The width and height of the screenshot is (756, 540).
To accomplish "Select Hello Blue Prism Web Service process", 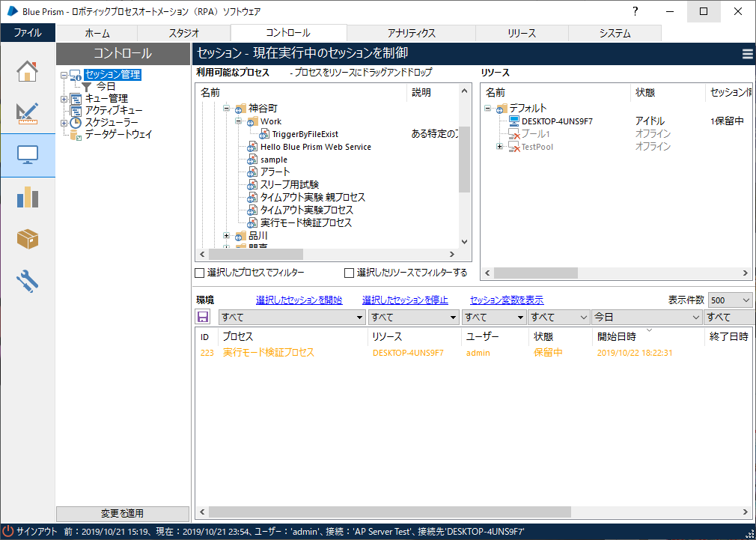I will tap(316, 147).
